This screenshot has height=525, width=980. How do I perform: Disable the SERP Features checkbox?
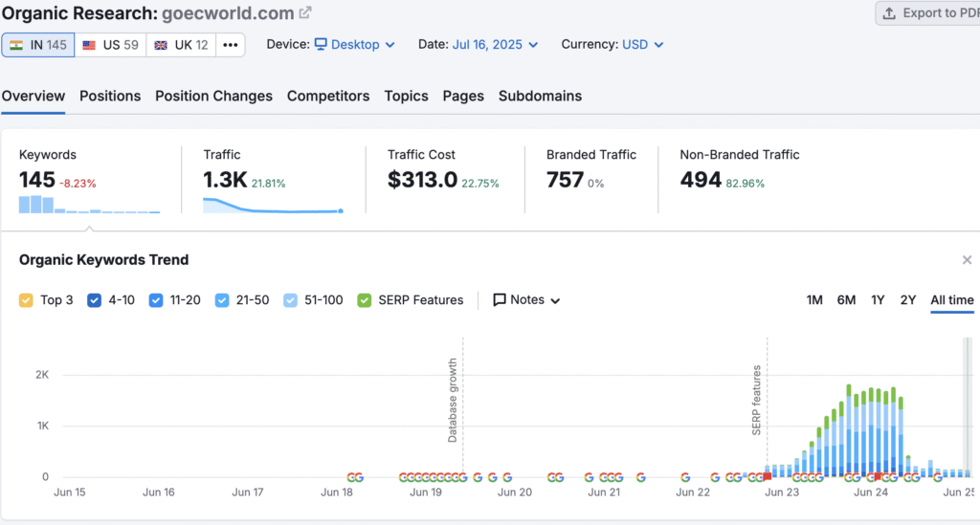pyautogui.click(x=365, y=300)
